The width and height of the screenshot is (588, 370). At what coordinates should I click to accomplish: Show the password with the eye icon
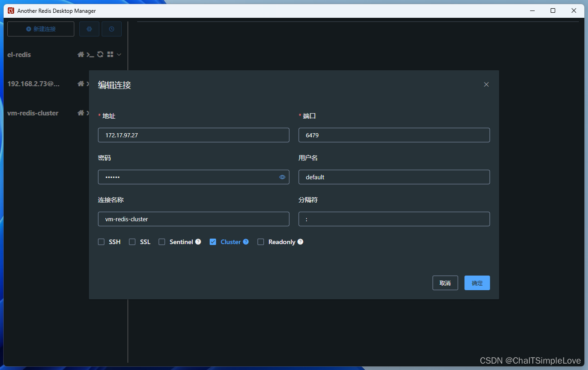tap(282, 177)
